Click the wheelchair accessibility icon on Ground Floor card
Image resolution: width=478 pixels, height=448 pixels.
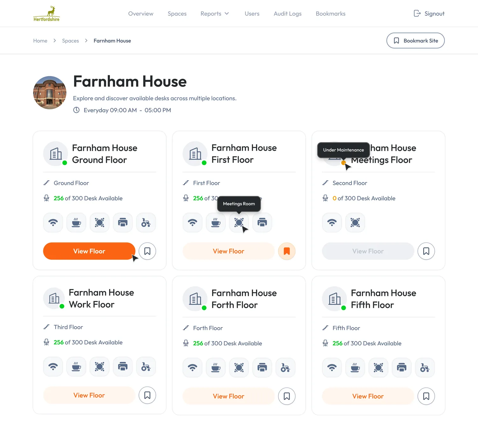[146, 222]
